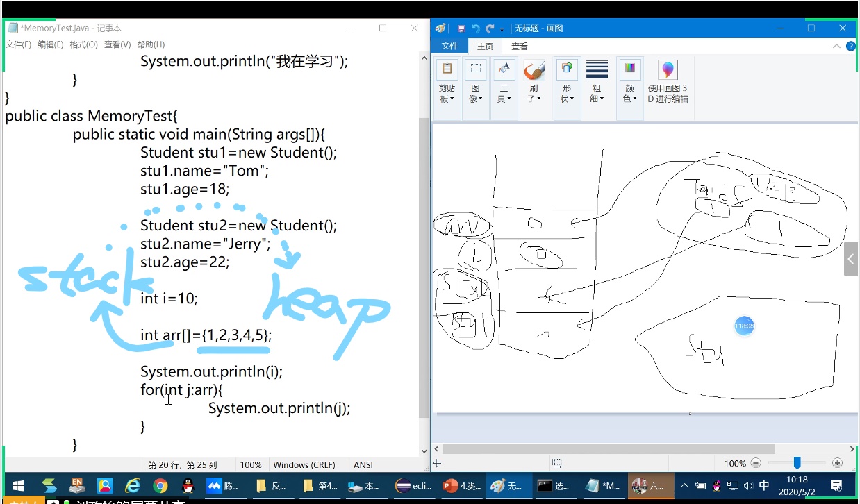The width and height of the screenshot is (860, 504).
Task: Click the 中 input method indicator
Action: point(764,486)
